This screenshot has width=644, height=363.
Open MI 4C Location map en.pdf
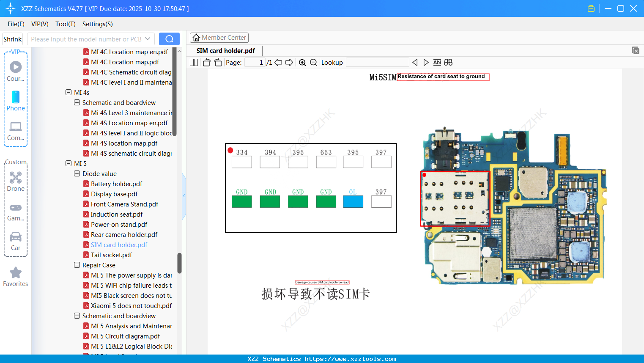129,52
